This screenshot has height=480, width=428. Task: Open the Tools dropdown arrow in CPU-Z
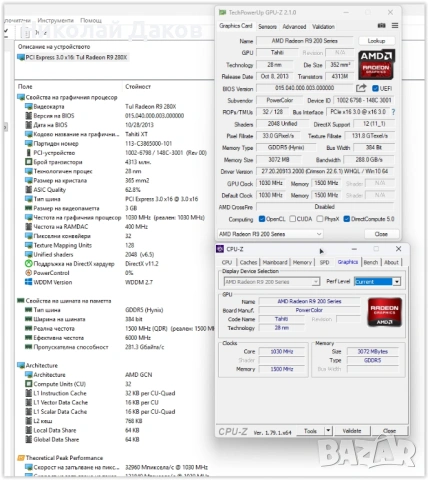[328, 431]
